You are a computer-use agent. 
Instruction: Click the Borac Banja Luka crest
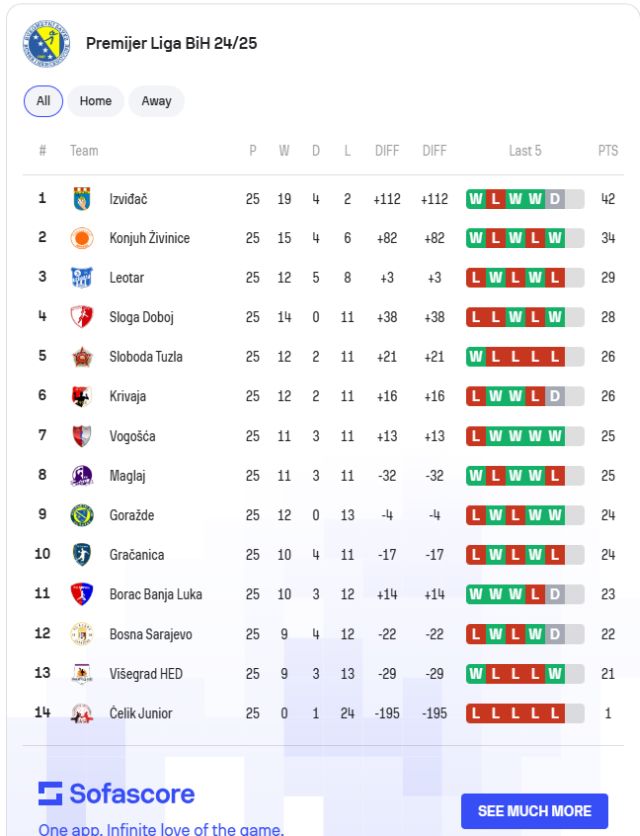(x=82, y=594)
